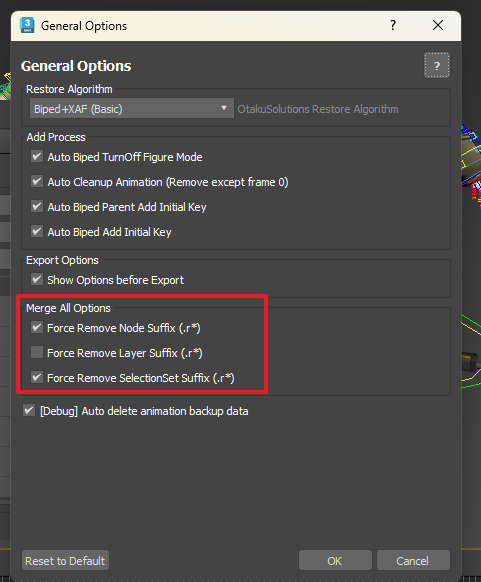Click the 3ds Max app icon in title bar
This screenshot has width=481, height=582.
[27, 26]
